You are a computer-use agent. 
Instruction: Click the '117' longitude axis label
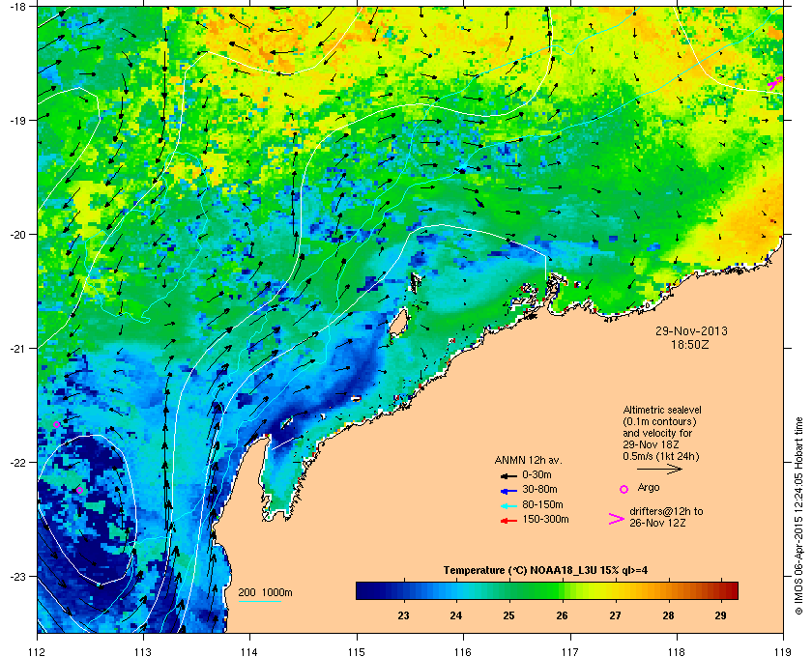tap(570, 651)
